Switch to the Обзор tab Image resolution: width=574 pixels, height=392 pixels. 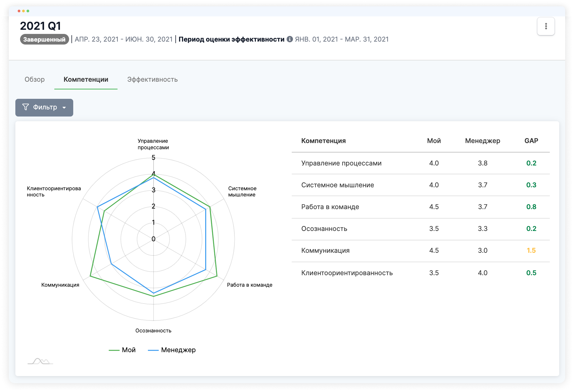click(x=35, y=79)
